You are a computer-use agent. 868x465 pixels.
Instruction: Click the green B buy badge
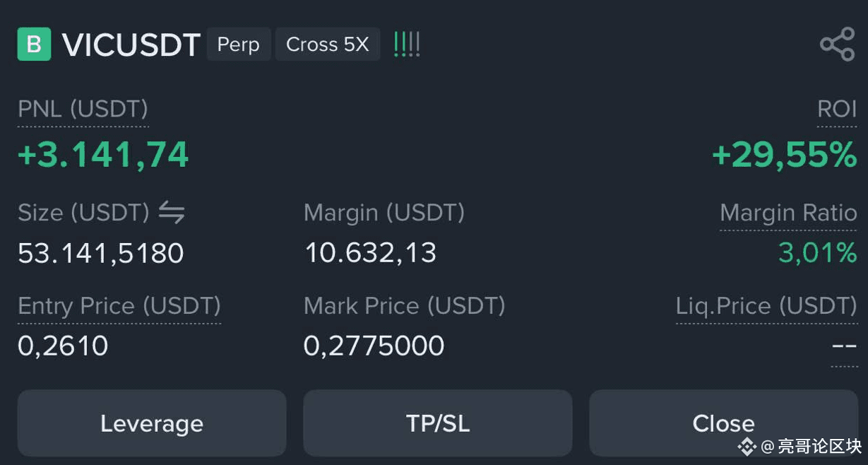(x=34, y=44)
